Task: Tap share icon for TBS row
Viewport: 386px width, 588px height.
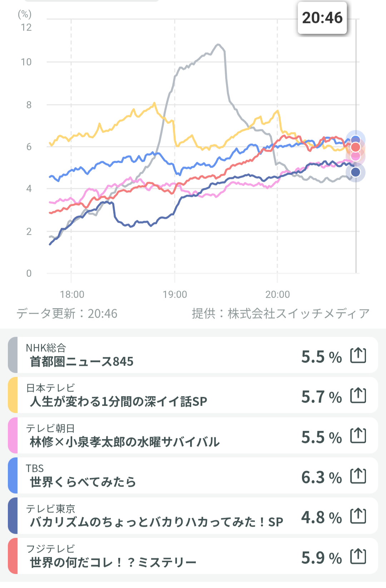Action: point(358,476)
